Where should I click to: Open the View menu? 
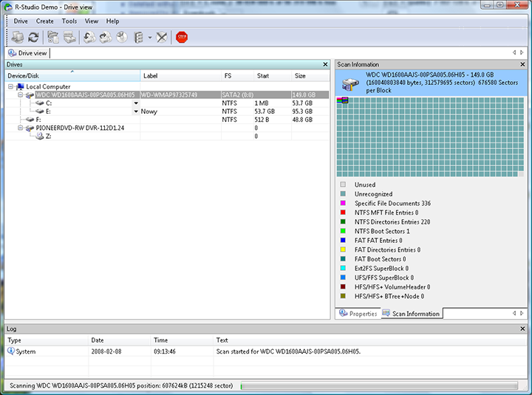92,21
